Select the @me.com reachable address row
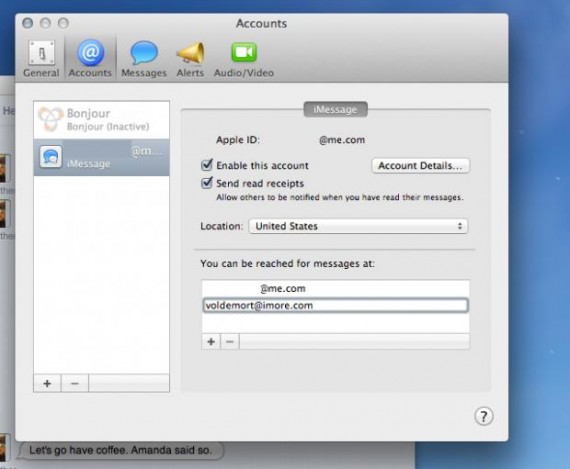 [x=335, y=289]
